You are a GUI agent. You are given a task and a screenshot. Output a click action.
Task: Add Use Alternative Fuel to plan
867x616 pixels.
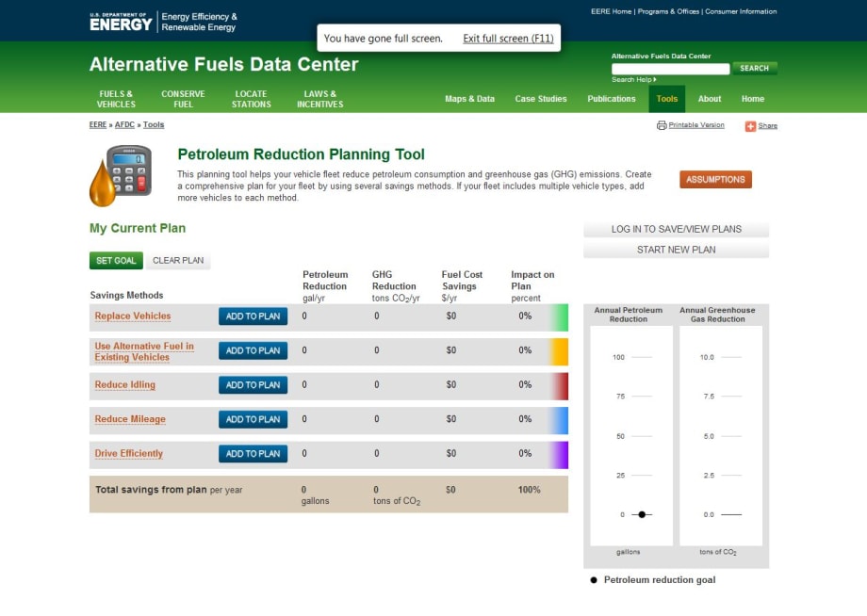click(253, 350)
